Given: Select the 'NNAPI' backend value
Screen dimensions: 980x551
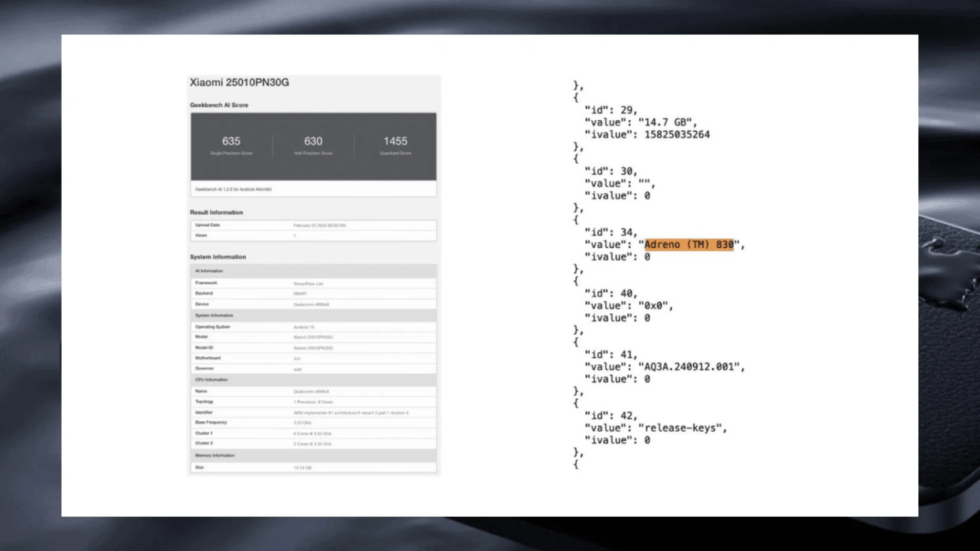Looking at the screenshot, I should [300, 293].
